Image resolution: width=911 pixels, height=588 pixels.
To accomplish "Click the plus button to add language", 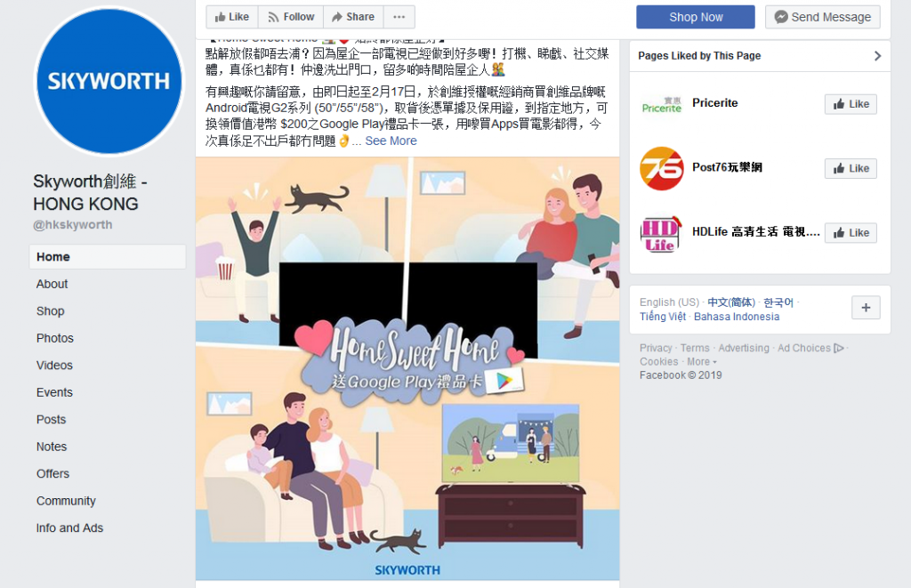I will tap(866, 308).
